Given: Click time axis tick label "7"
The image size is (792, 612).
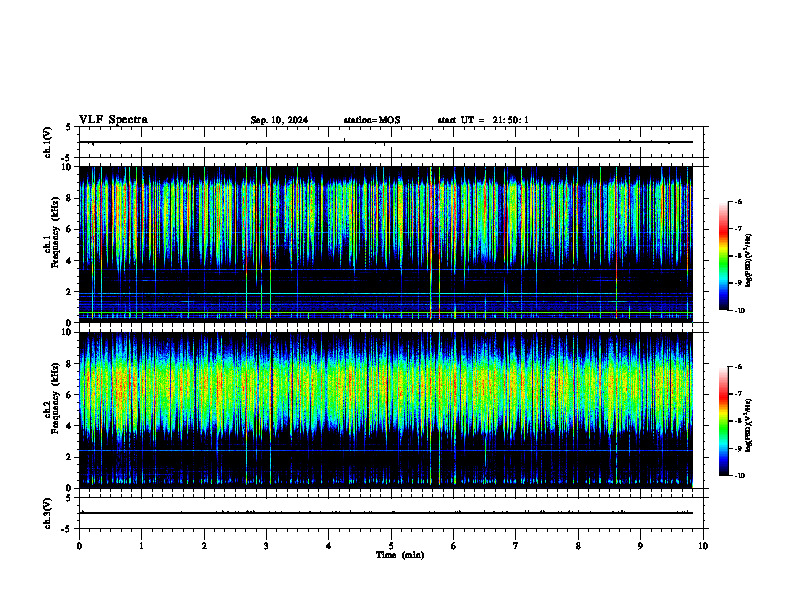Looking at the screenshot, I should [x=516, y=546].
